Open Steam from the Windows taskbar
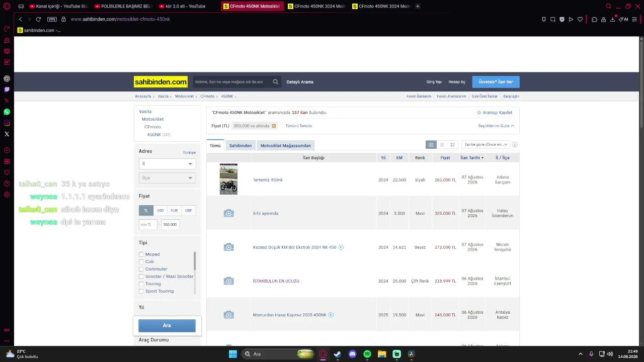The width and height of the screenshot is (644, 362). [x=338, y=354]
